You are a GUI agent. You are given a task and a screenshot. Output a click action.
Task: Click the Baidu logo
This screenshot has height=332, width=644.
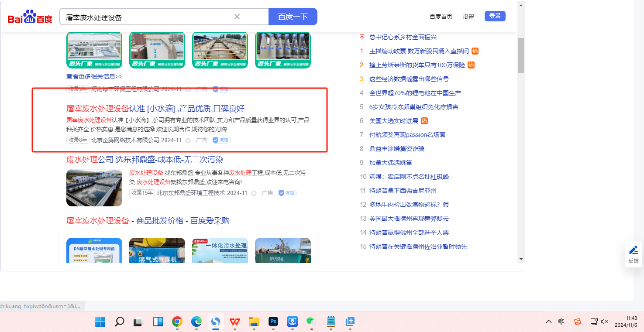pos(30,17)
